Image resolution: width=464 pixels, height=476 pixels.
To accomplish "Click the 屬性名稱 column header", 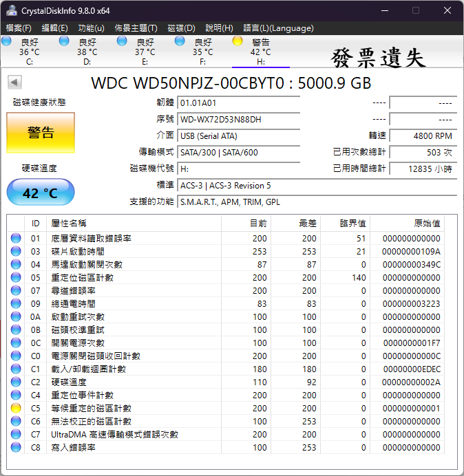I will tap(69, 223).
